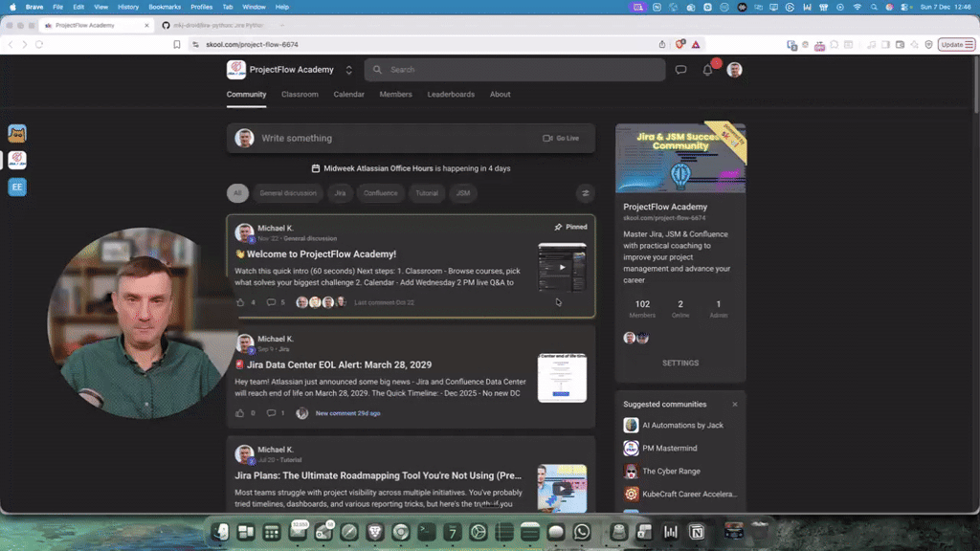Click your profile avatar in the header
Viewport: 980px width, 551px height.
pyautogui.click(x=734, y=69)
